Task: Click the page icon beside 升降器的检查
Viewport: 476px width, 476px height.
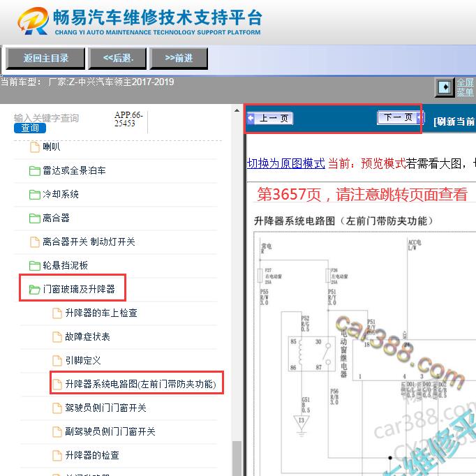Action: pyautogui.click(x=57, y=455)
